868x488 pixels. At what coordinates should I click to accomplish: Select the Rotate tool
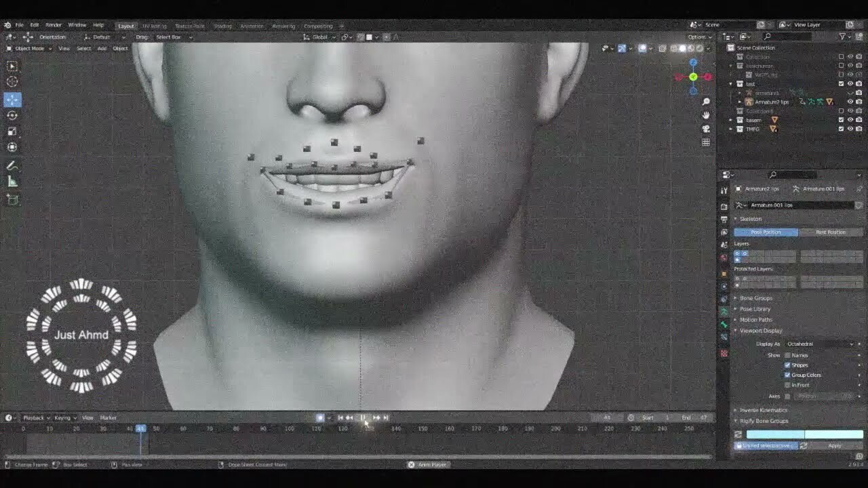click(x=12, y=115)
